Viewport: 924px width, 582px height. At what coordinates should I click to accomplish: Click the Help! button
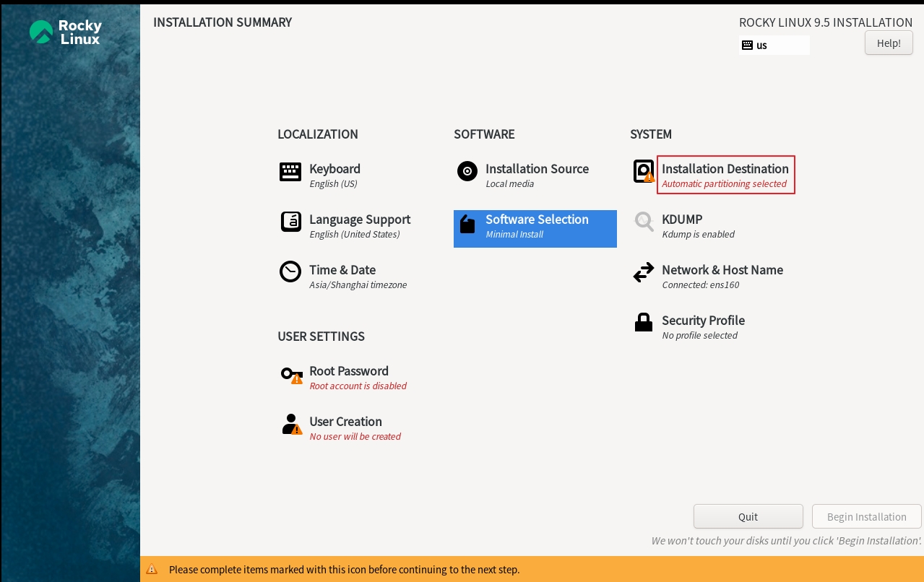[889, 43]
